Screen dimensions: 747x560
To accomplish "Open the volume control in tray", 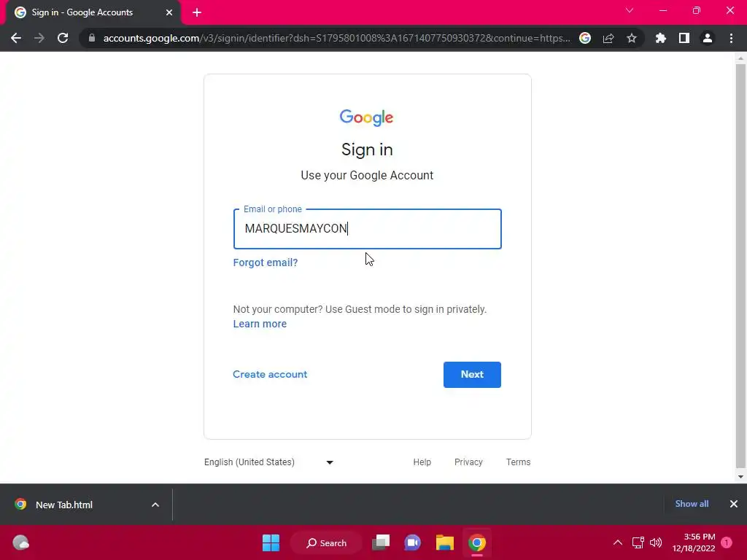I will pyautogui.click(x=656, y=542).
